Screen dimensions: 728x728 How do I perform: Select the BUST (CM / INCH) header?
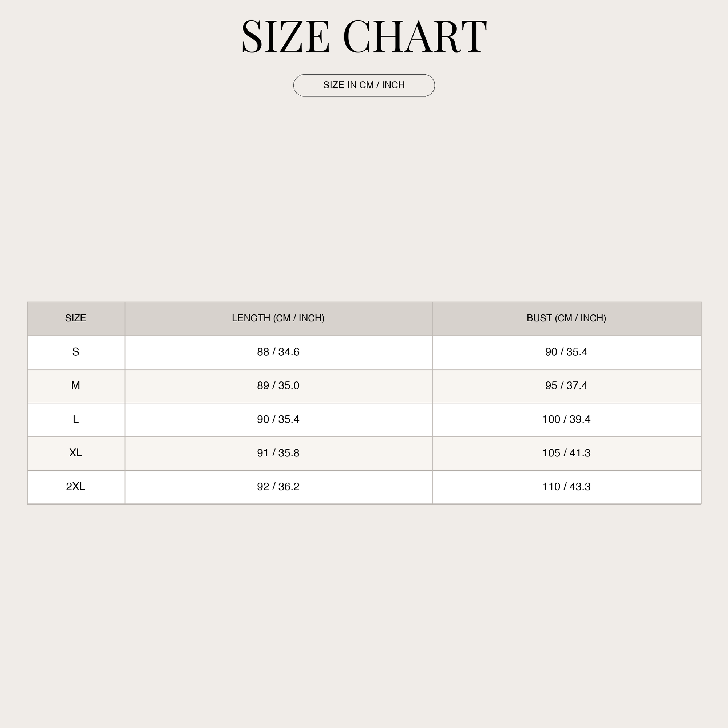(x=566, y=318)
